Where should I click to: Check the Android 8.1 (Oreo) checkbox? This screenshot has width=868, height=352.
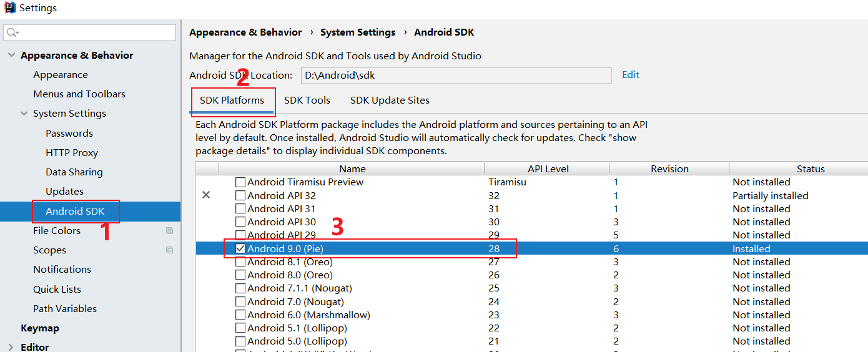click(x=240, y=262)
